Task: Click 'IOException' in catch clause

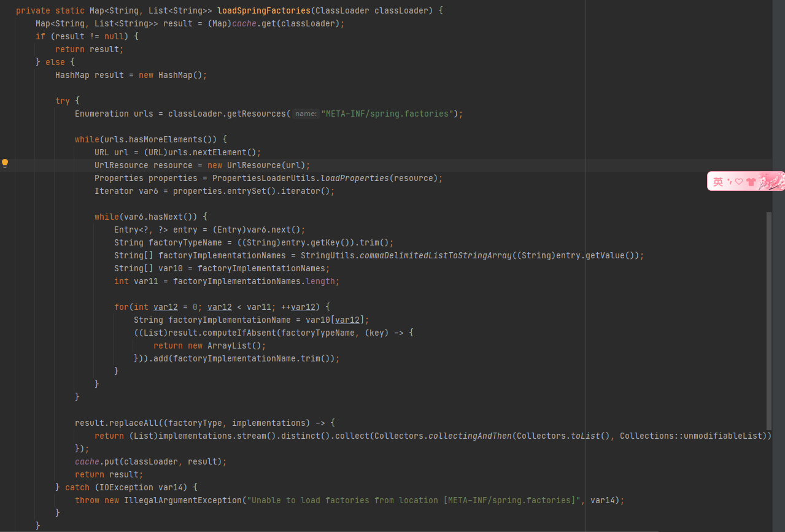Action: 126,488
